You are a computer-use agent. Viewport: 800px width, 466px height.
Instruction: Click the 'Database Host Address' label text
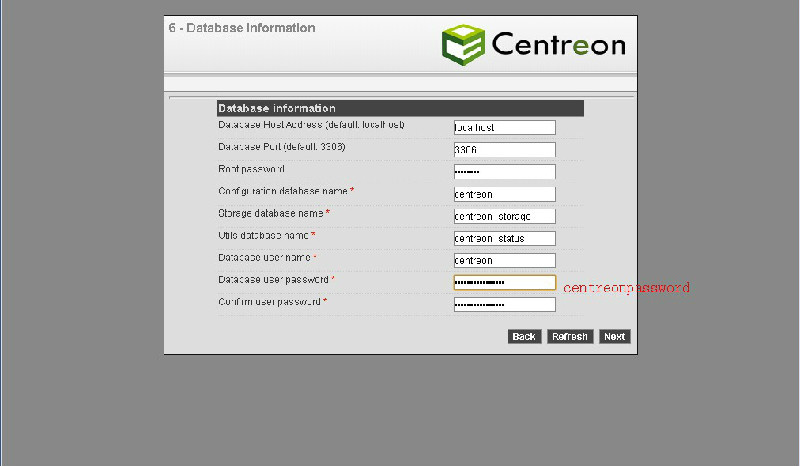[x=310, y=125]
